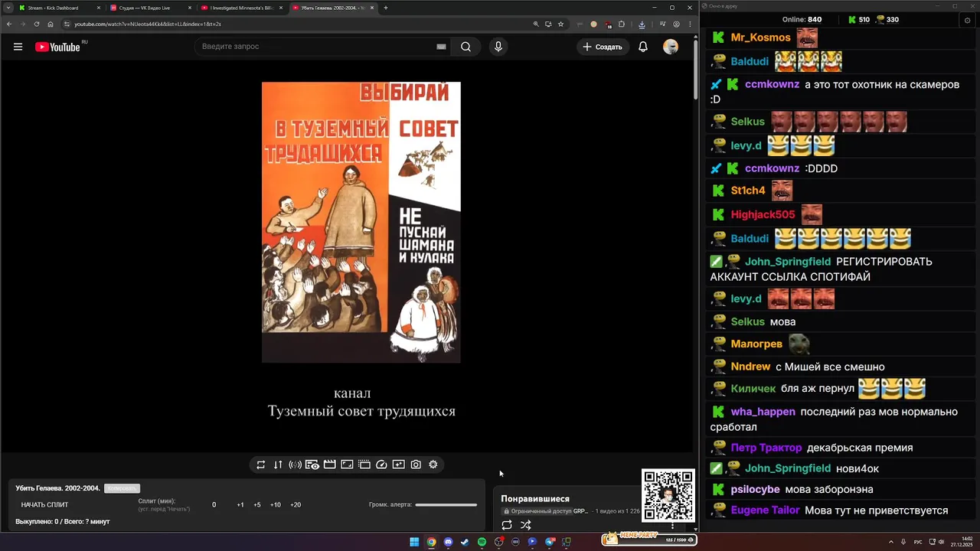Click the loop icon in overlay toolbar
This screenshot has width=980, height=551.
click(x=261, y=465)
